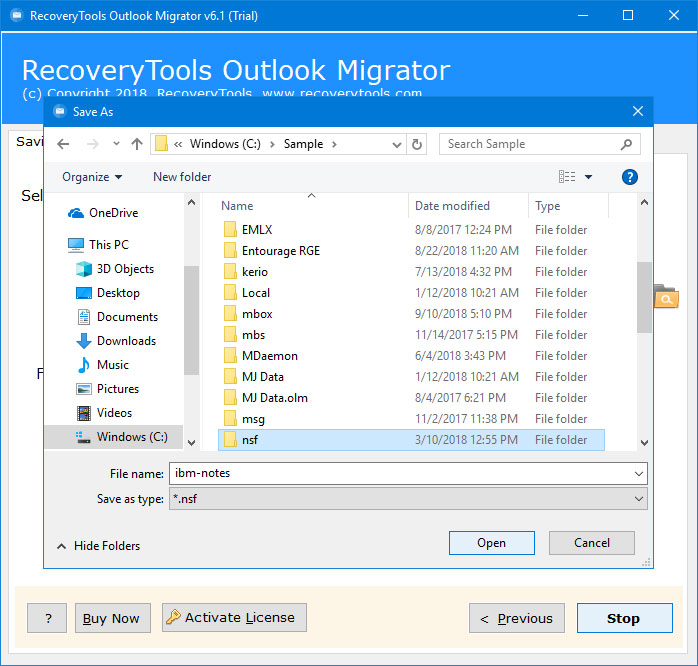Expand the File name dropdown arrow
The height and width of the screenshot is (666, 698).
click(x=638, y=474)
